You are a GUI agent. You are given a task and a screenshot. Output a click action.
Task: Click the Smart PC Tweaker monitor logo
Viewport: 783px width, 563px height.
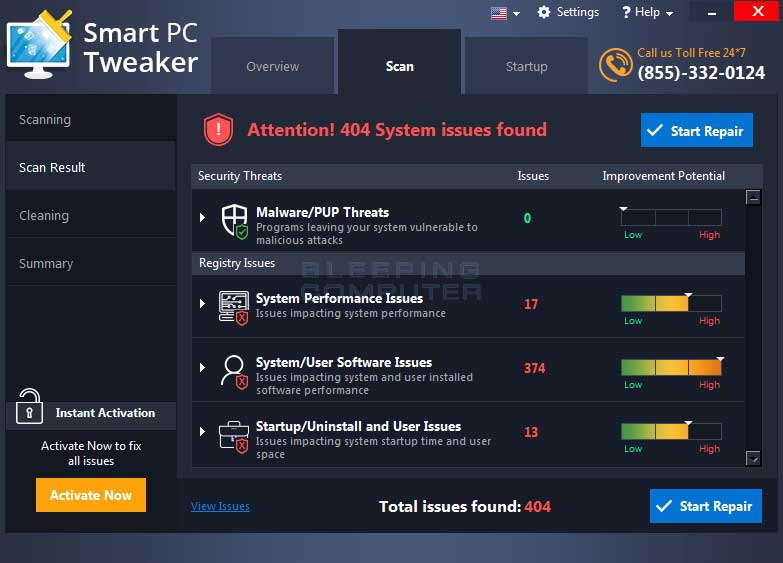(39, 45)
